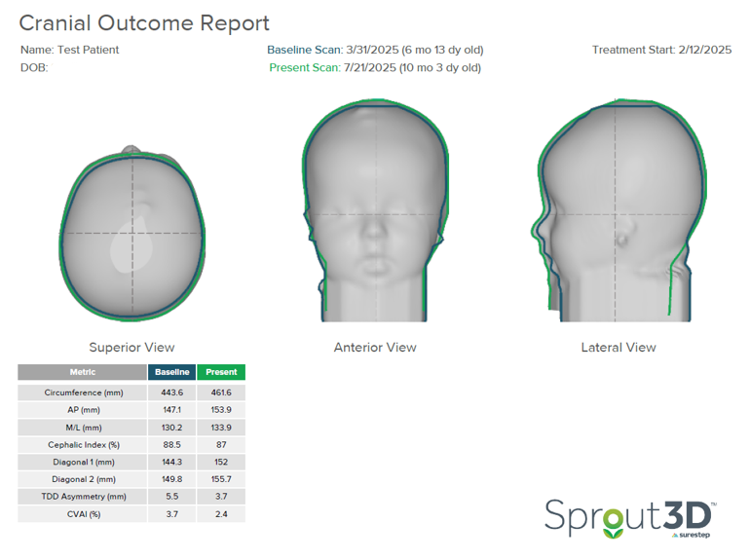Click the TDD Asymmetry baseline value 5.5
This screenshot has width=750, height=560.
[171, 496]
